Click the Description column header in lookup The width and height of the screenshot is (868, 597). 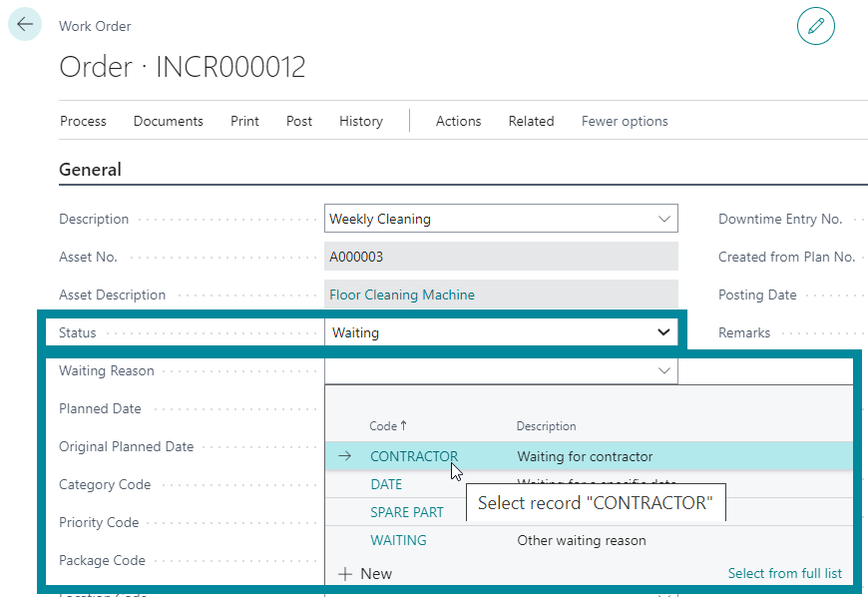coord(546,426)
